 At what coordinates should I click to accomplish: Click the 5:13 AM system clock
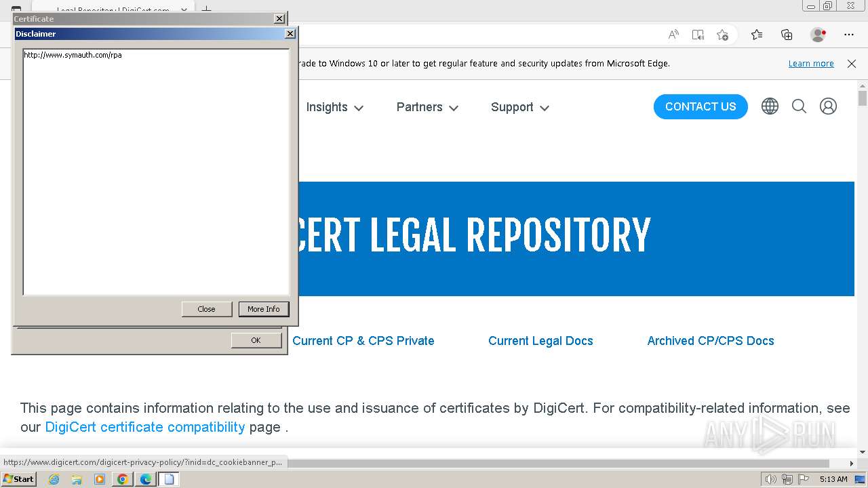tap(833, 479)
